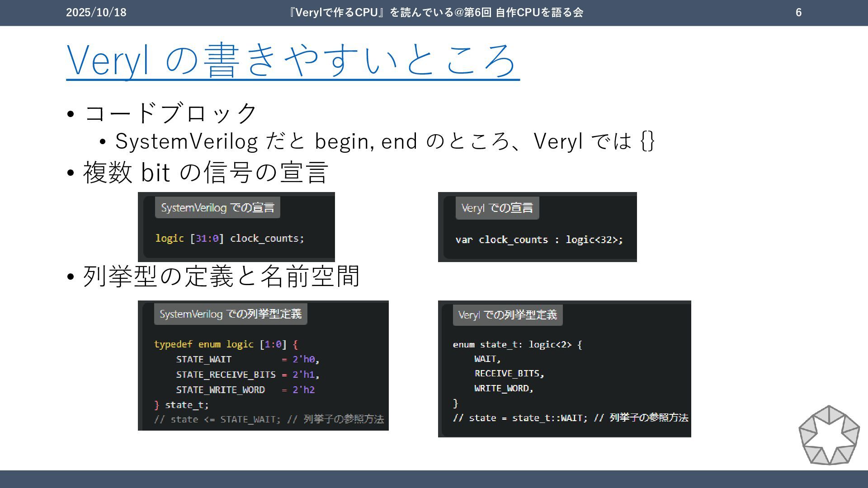Click the 'WRITE_WORD,' line in Veryl enum
Screen dimensions: 868x488
point(504,388)
